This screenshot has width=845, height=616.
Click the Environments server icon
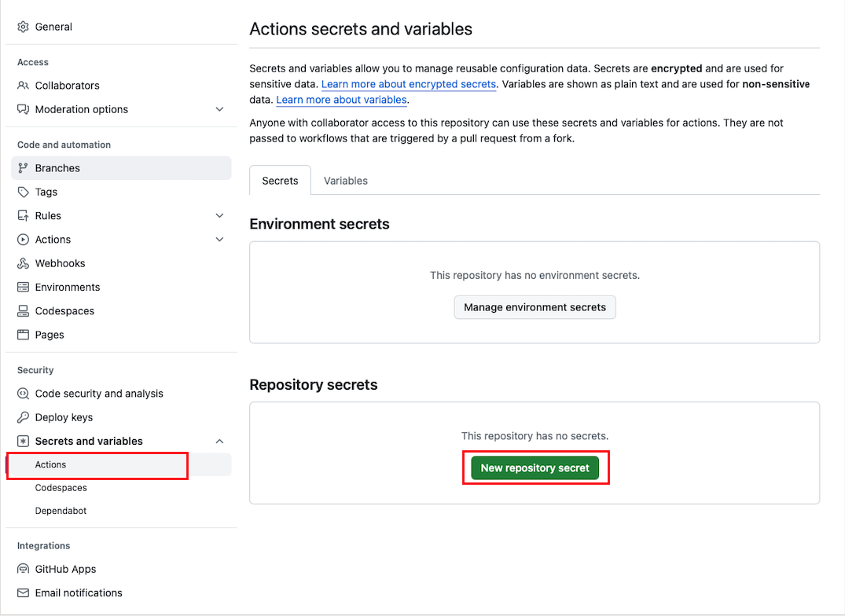pyautogui.click(x=23, y=287)
